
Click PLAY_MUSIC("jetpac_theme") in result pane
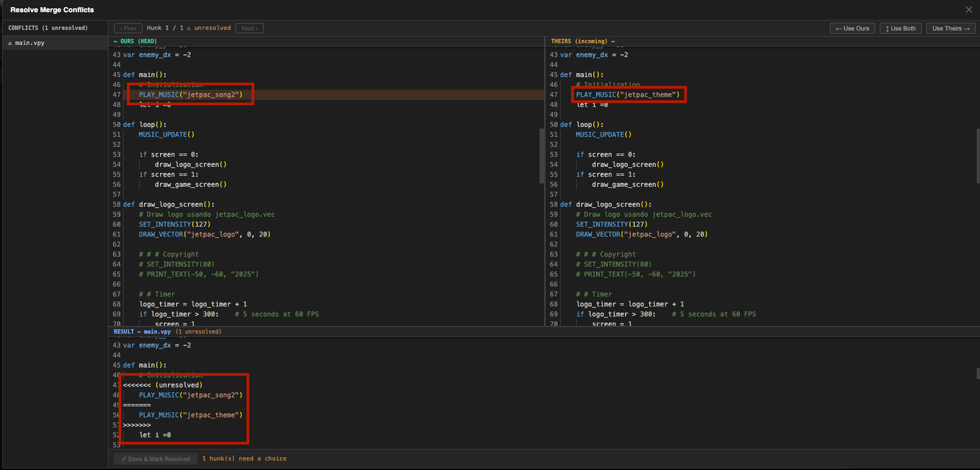point(191,415)
